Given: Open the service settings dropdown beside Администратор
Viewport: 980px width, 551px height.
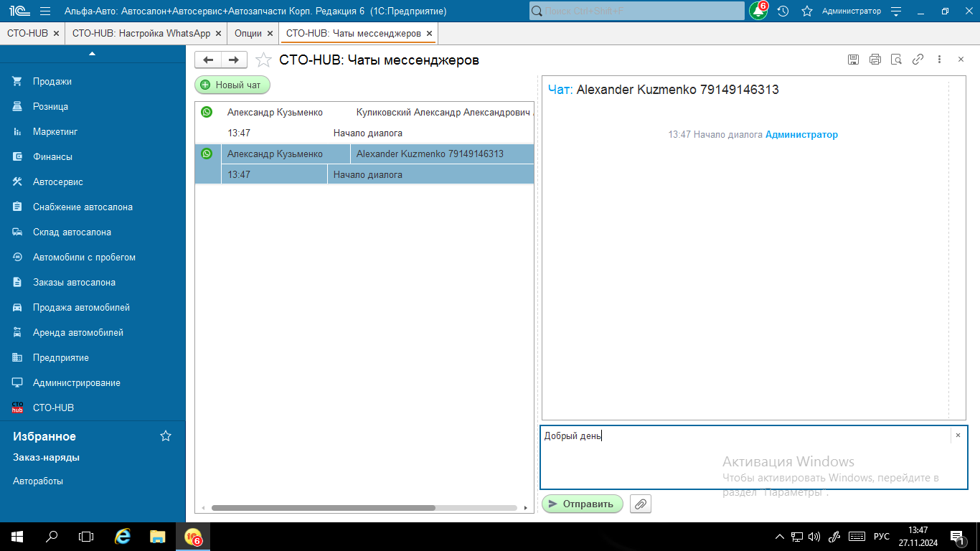Looking at the screenshot, I should click(896, 11).
